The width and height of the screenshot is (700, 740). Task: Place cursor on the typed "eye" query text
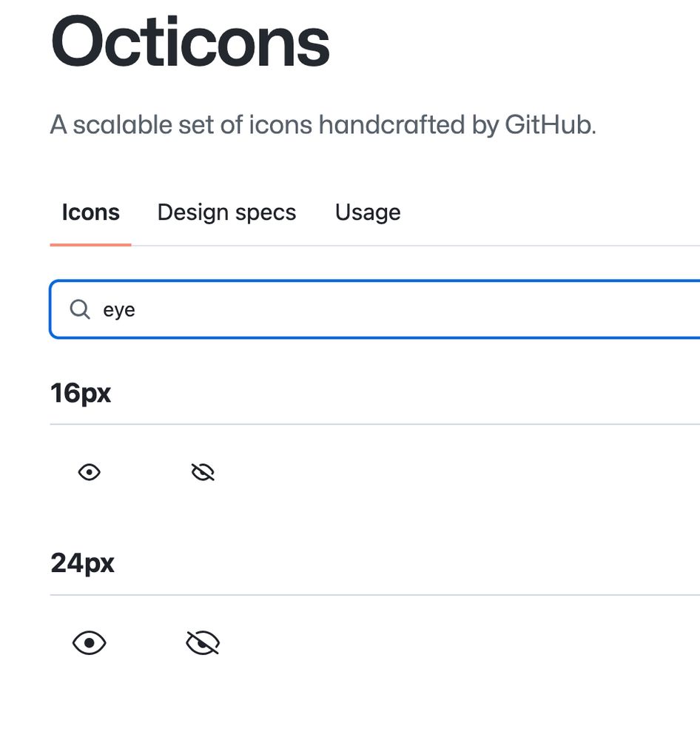click(119, 310)
